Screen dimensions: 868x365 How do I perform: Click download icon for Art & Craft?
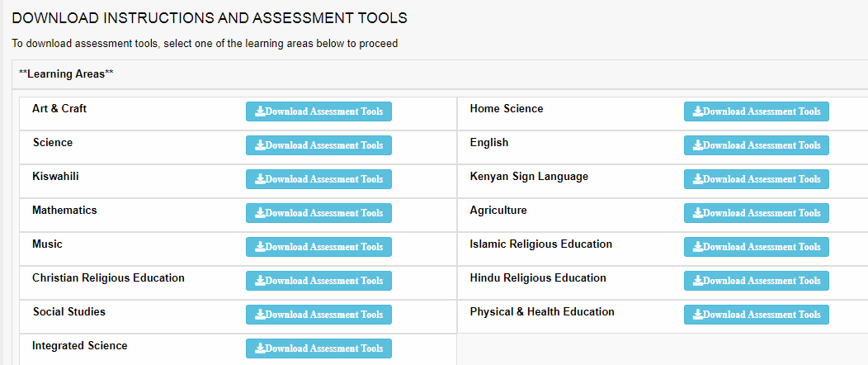click(260, 111)
